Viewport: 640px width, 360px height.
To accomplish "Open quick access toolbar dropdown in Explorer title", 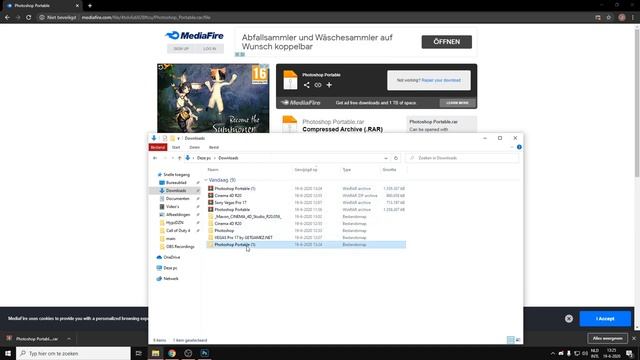I will click(x=178, y=138).
